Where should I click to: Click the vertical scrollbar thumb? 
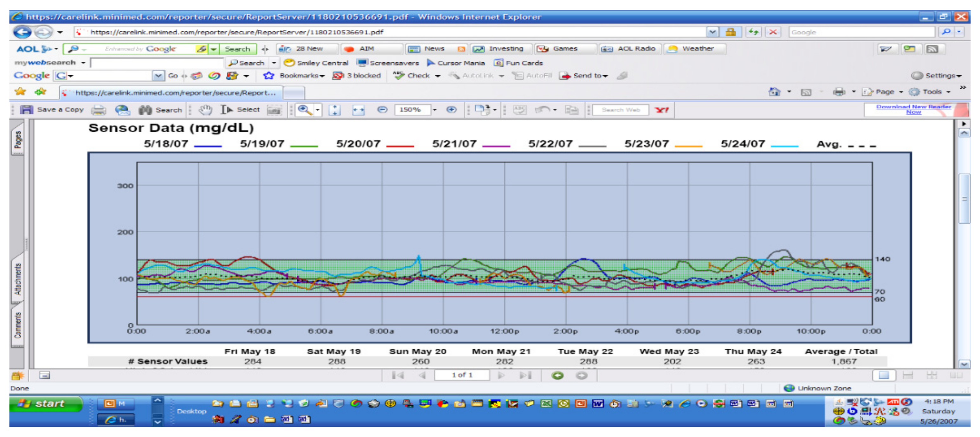pyautogui.click(x=964, y=199)
